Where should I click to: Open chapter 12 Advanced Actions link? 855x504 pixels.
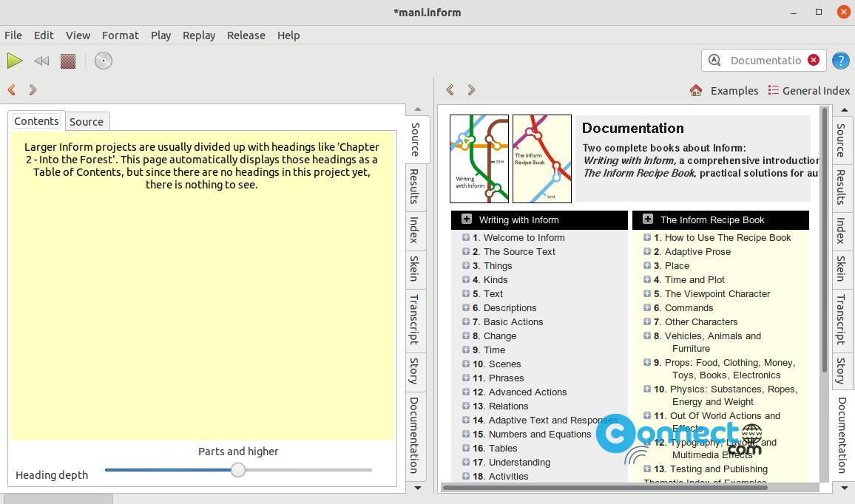tap(527, 392)
